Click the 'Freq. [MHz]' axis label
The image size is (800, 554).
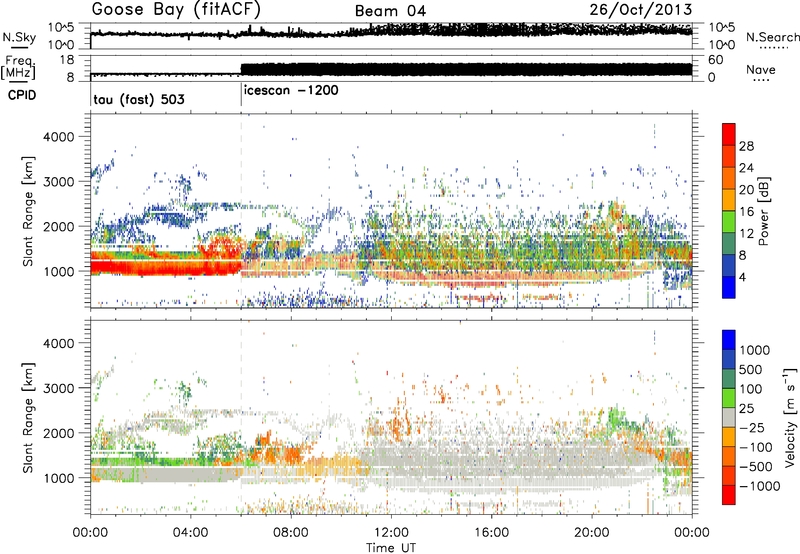19,67
